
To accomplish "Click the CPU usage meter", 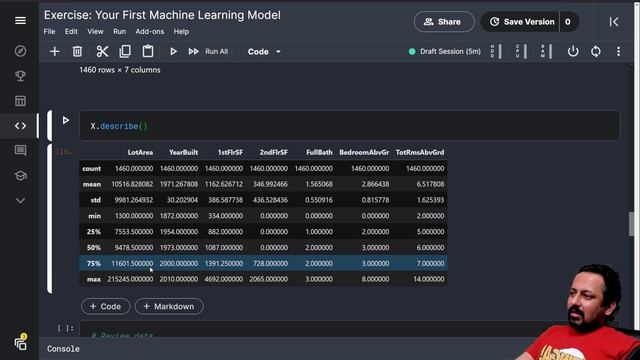I will tap(521, 51).
